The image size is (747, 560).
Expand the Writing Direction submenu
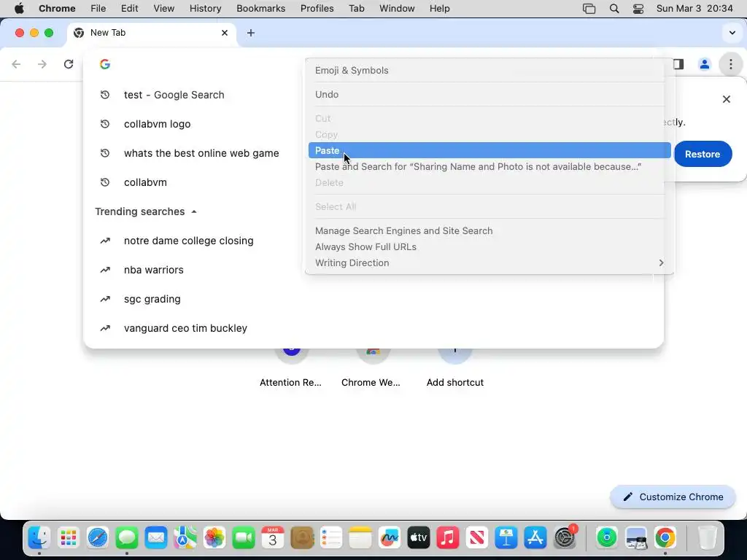(x=489, y=262)
